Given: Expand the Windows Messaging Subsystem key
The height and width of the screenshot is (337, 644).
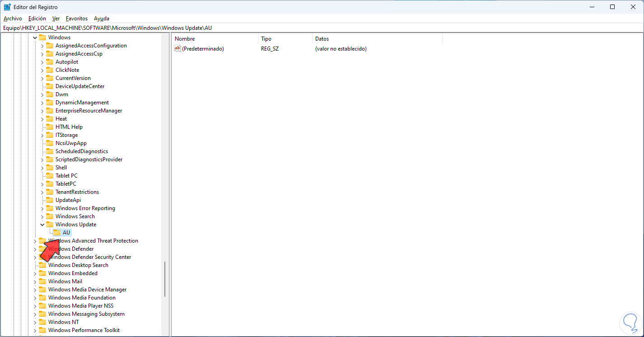Looking at the screenshot, I should pos(35,314).
